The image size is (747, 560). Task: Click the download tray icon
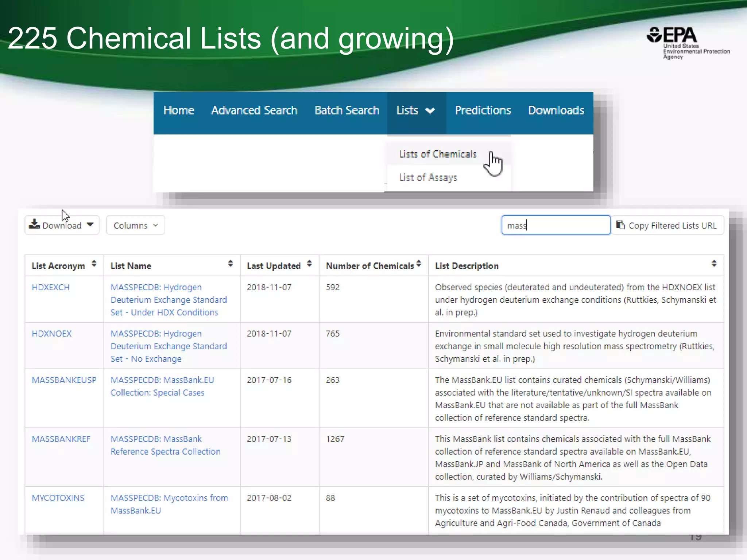(34, 224)
